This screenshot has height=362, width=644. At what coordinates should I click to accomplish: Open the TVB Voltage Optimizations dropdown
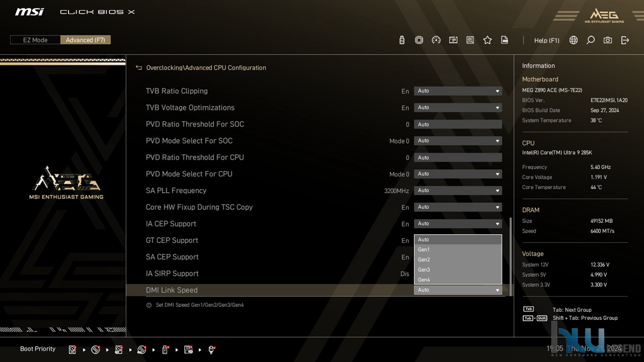[458, 107]
